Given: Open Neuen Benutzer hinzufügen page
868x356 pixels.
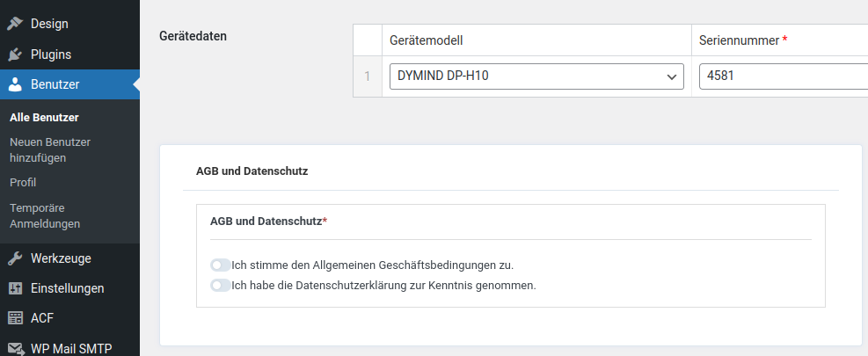Looking at the screenshot, I should pos(50,150).
